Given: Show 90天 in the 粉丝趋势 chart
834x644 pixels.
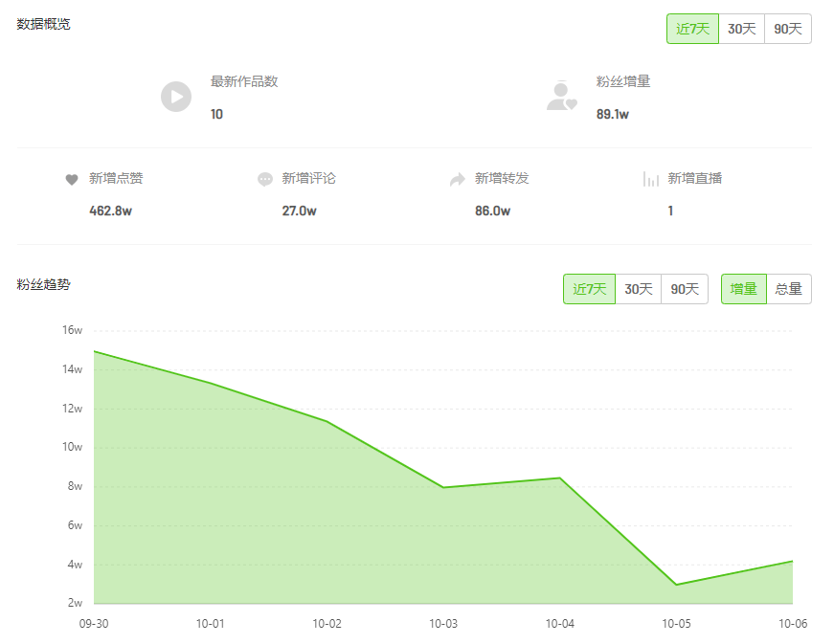Looking at the screenshot, I should point(685,289).
